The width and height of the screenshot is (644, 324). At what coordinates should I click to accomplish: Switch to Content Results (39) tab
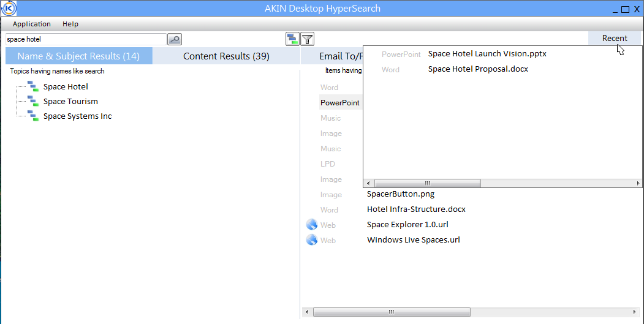pos(226,56)
